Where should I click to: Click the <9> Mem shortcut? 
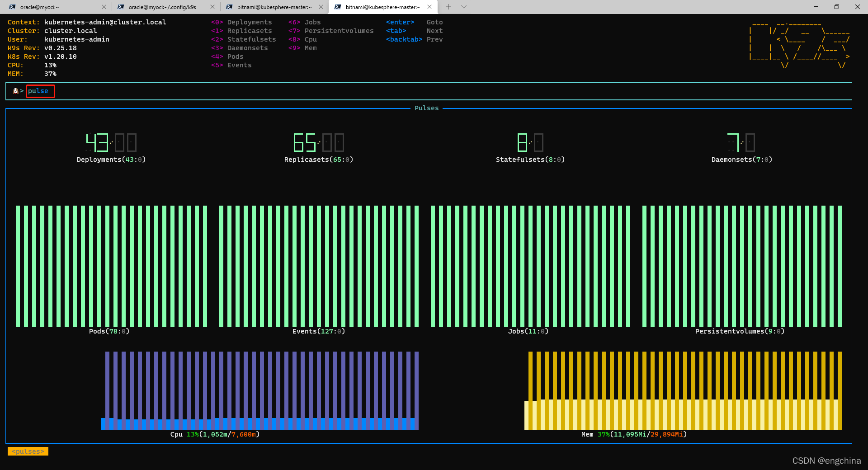302,48
